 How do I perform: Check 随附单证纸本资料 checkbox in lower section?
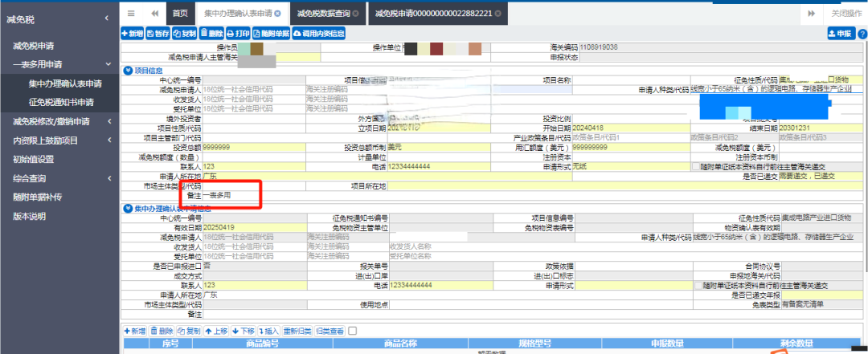click(x=696, y=285)
